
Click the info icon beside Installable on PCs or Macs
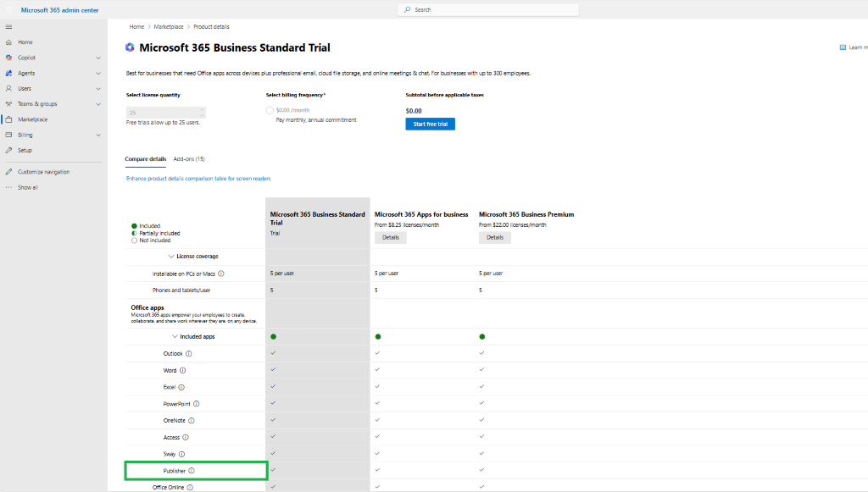pyautogui.click(x=221, y=274)
